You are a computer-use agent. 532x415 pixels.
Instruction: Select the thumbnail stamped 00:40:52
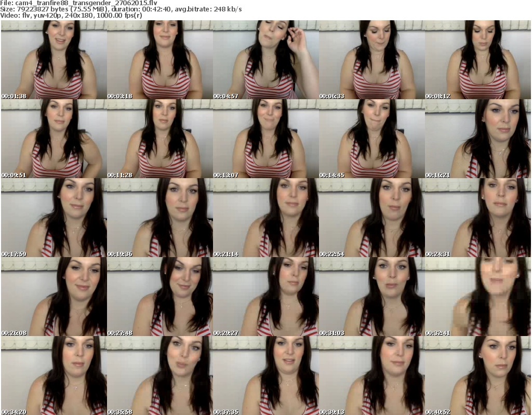point(478,376)
